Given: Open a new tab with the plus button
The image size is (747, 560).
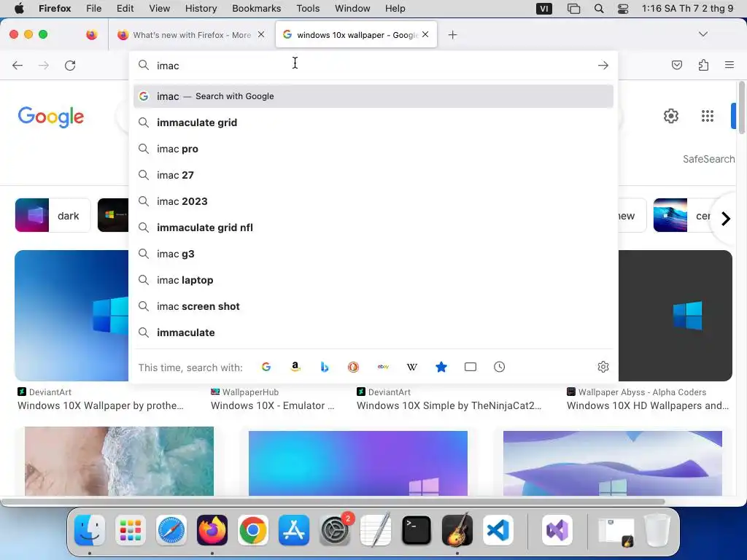Looking at the screenshot, I should click(452, 35).
